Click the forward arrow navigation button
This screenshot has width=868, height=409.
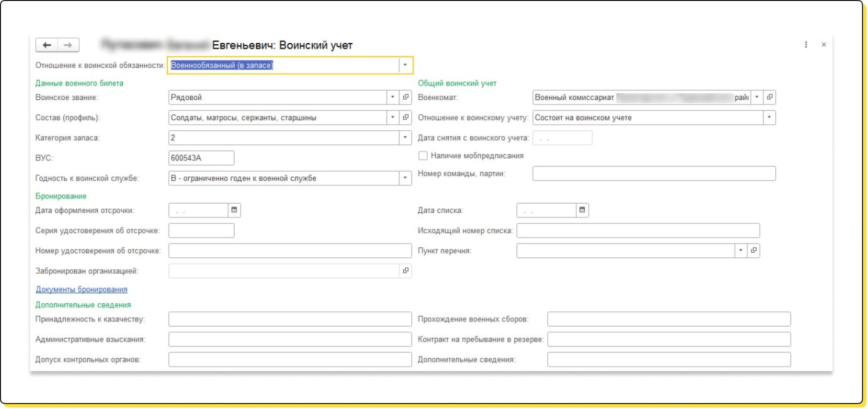pos(68,45)
